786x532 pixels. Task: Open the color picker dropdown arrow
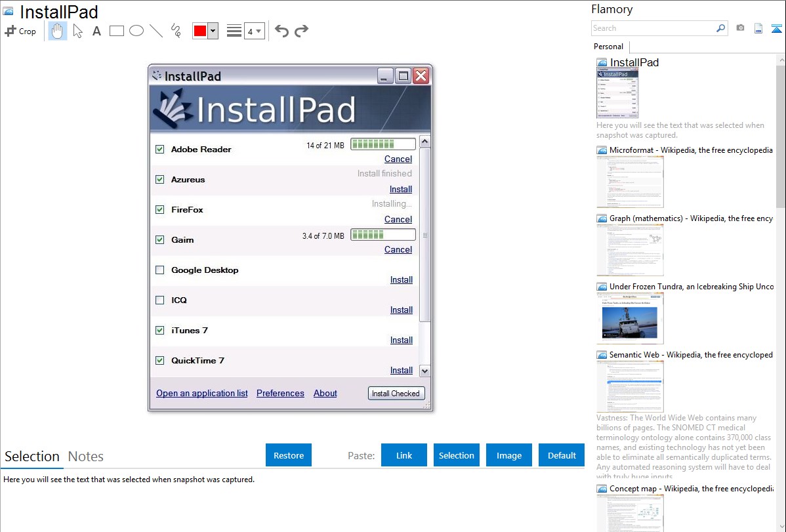(x=213, y=31)
